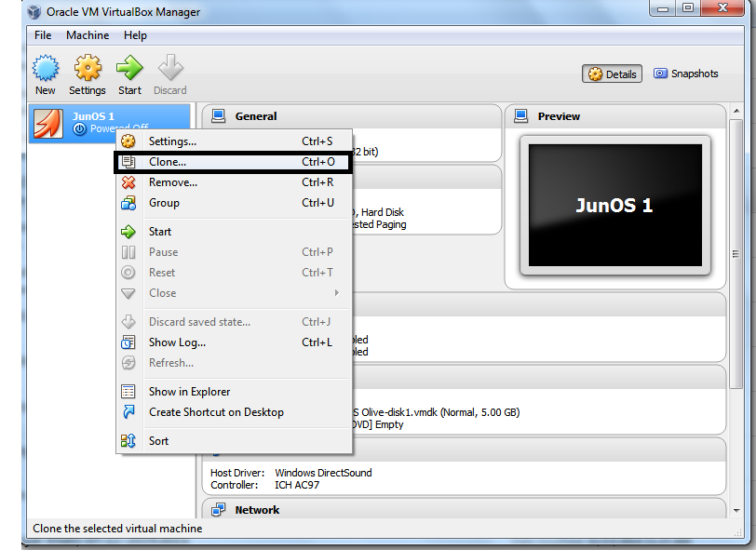Click the JunOS 1 preview thumbnail

tap(615, 206)
